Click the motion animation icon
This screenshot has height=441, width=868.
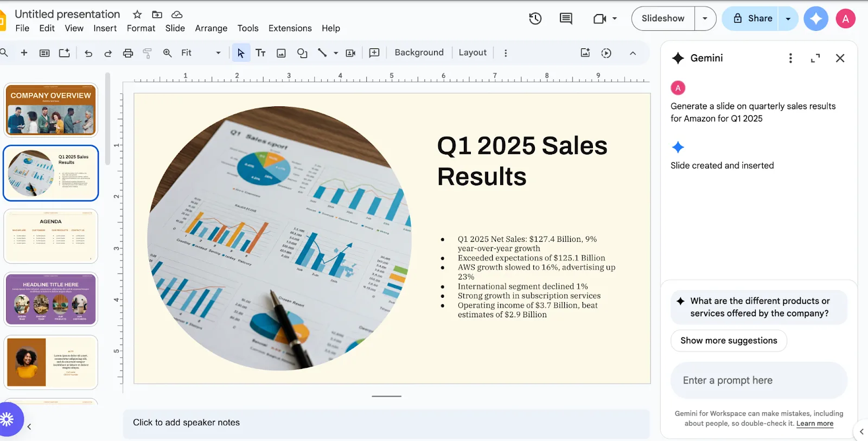[x=607, y=53]
